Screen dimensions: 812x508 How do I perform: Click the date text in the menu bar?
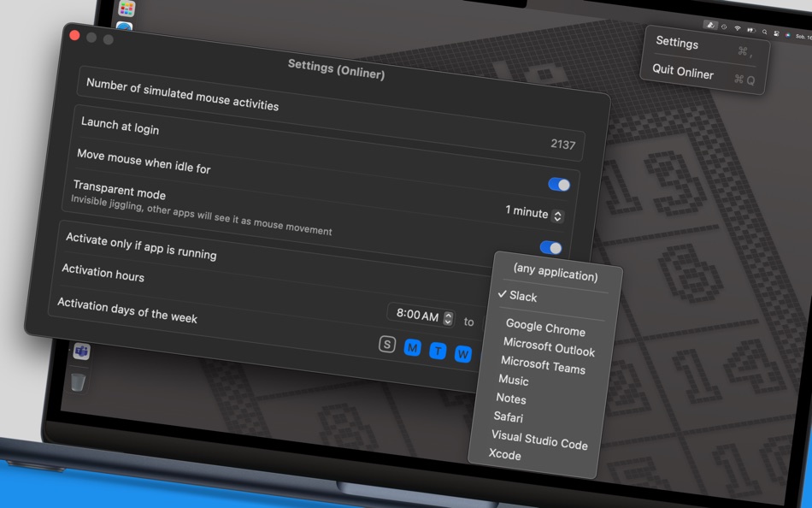803,37
